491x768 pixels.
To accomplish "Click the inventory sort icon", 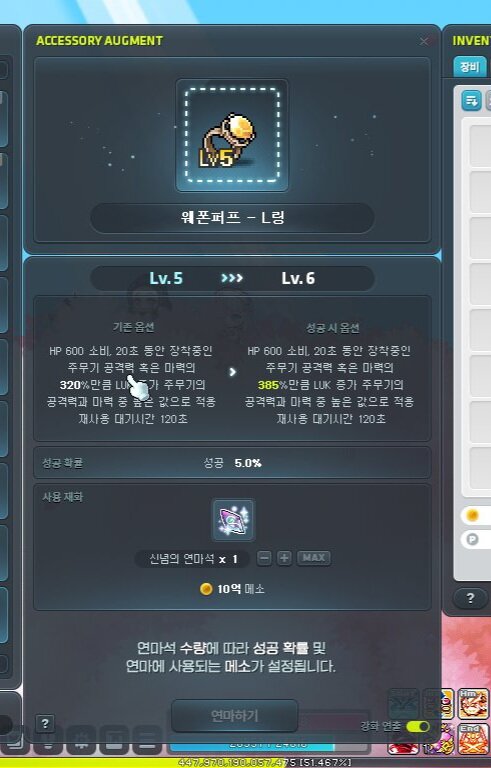I will pos(471,101).
